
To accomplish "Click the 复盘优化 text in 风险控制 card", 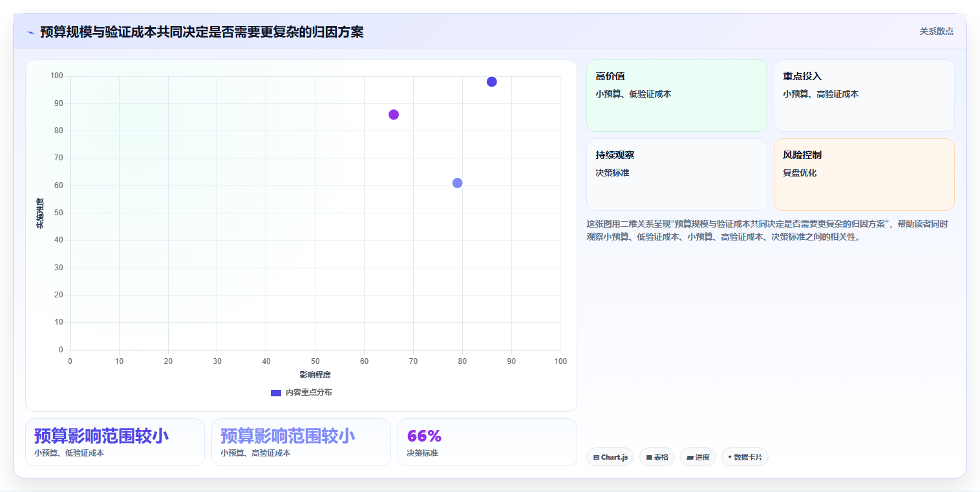I will (x=800, y=173).
